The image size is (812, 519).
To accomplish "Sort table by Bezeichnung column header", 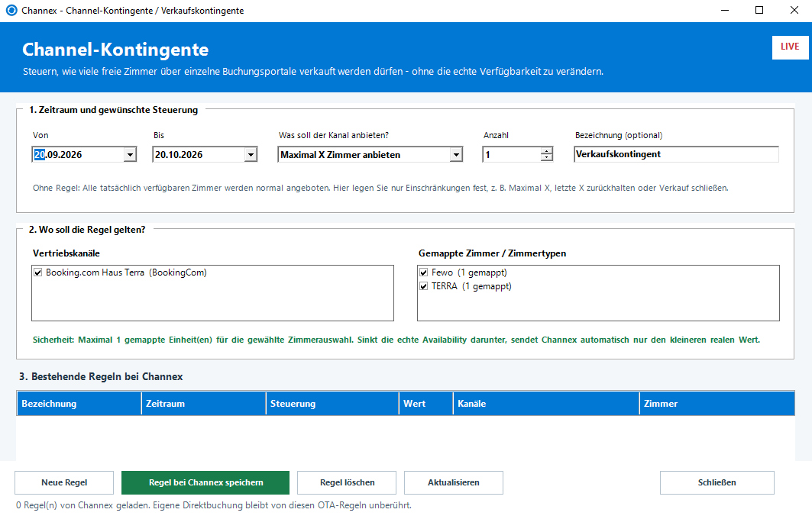I will click(79, 404).
